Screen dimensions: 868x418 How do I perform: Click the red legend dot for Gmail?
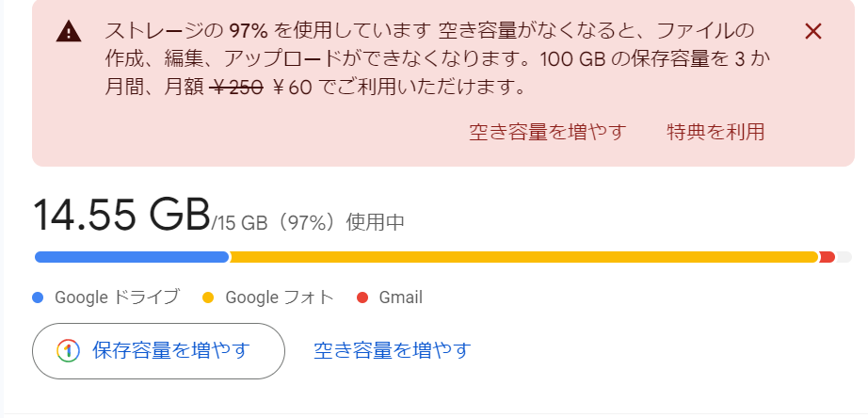362,297
